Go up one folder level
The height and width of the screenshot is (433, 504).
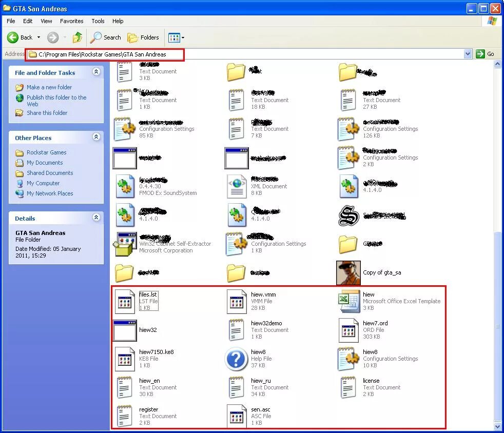(77, 37)
